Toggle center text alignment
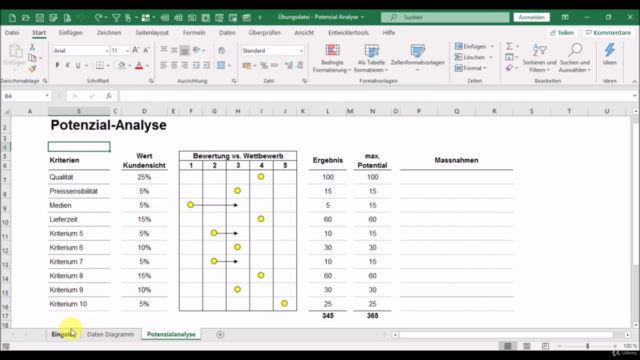The image size is (640, 360). (174, 65)
